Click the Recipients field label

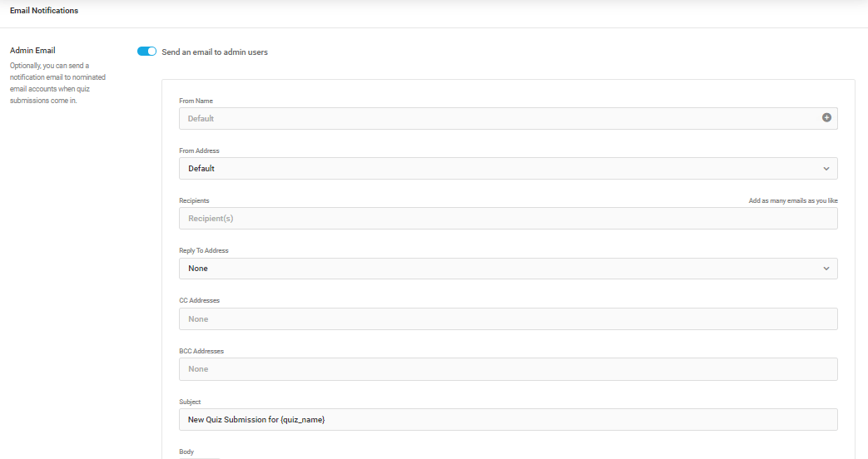tap(194, 200)
